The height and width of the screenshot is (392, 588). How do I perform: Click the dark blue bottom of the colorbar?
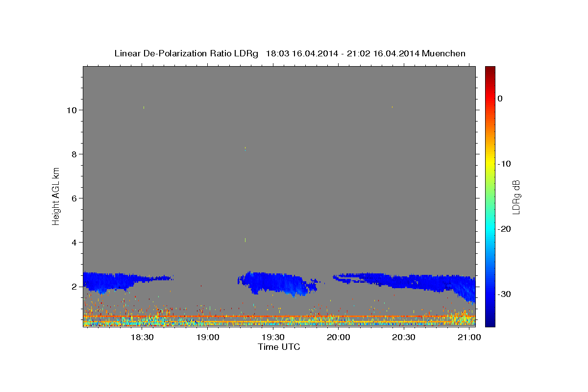[490, 321]
